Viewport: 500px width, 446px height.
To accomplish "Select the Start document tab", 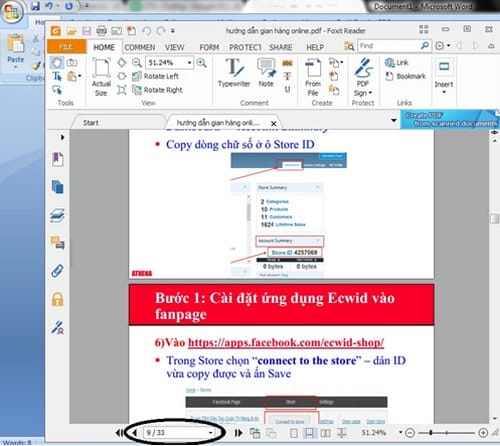I will tap(91, 123).
